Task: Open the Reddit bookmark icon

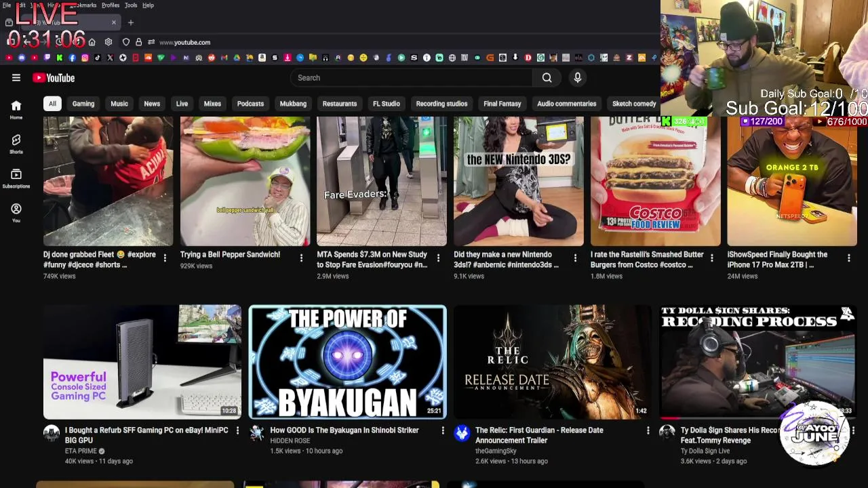Action: pos(212,58)
